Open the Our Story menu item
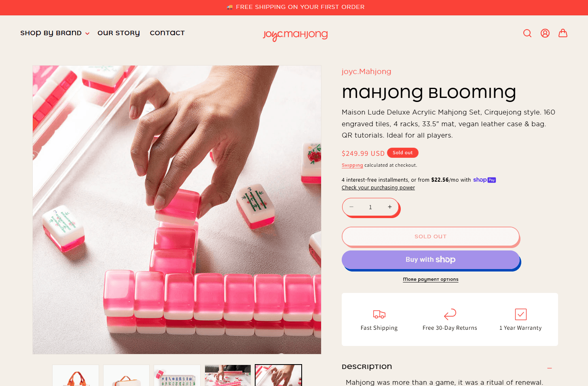The width and height of the screenshot is (588, 386). pos(118,33)
